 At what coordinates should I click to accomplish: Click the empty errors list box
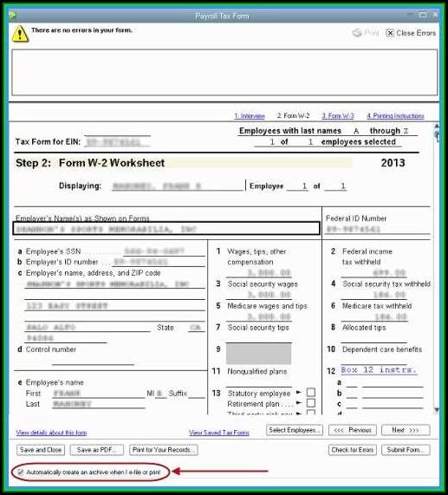pyautogui.click(x=224, y=72)
